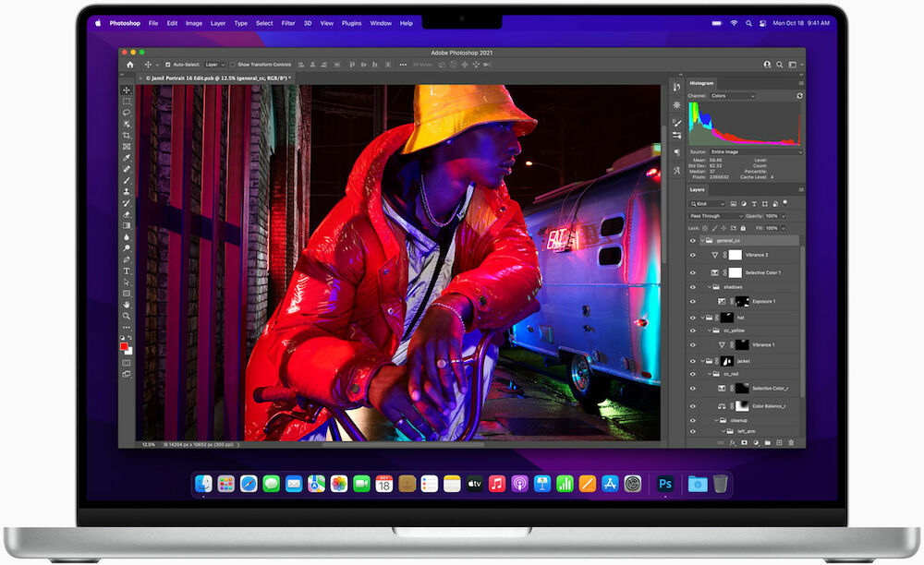924x565 pixels.
Task: Select the Gradient tool
Action: pos(126,225)
